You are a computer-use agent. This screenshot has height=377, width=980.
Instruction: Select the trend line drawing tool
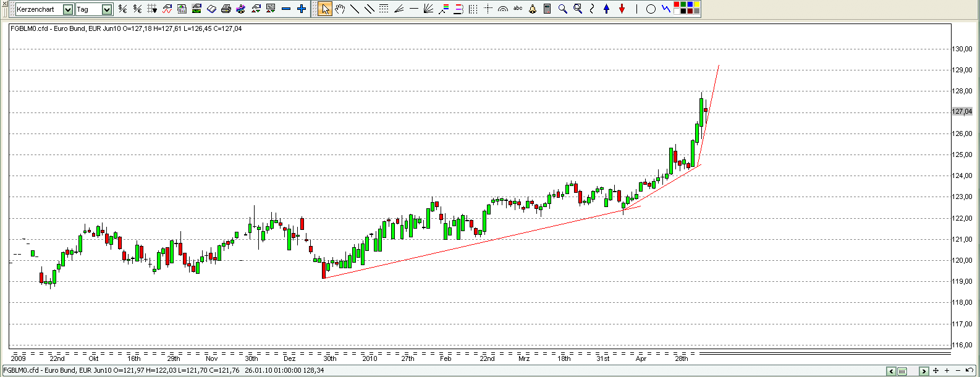click(x=354, y=9)
